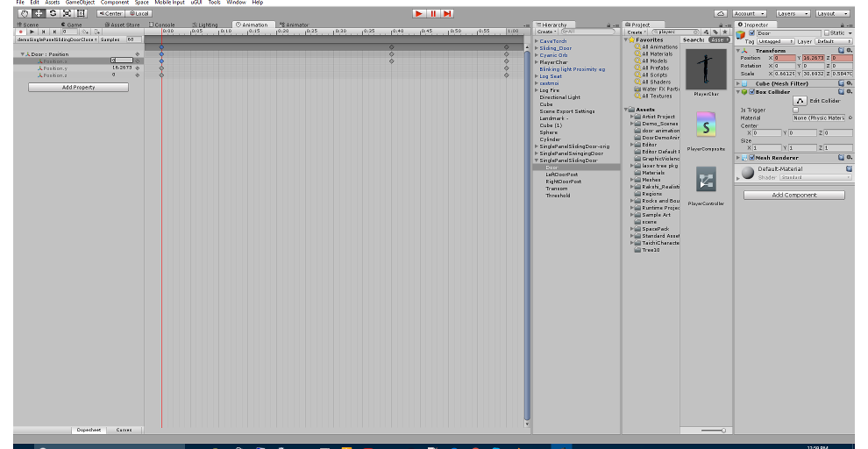Select the Rect transform tool
Screen dimensions: 868x449
(81, 13)
